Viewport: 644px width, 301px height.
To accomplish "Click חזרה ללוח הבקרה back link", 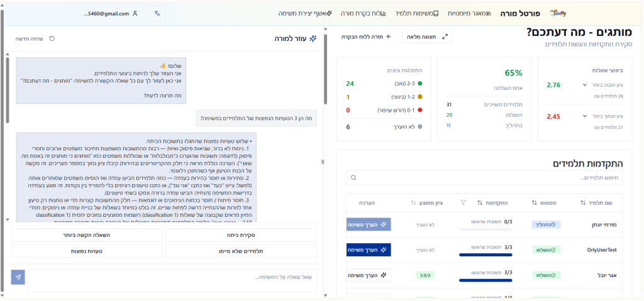I will (366, 36).
